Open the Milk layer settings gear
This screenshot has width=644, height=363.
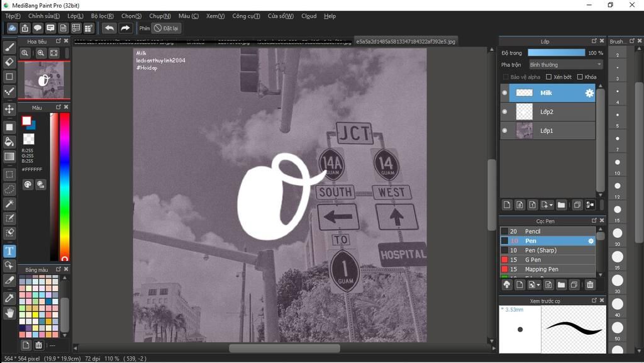pos(589,93)
